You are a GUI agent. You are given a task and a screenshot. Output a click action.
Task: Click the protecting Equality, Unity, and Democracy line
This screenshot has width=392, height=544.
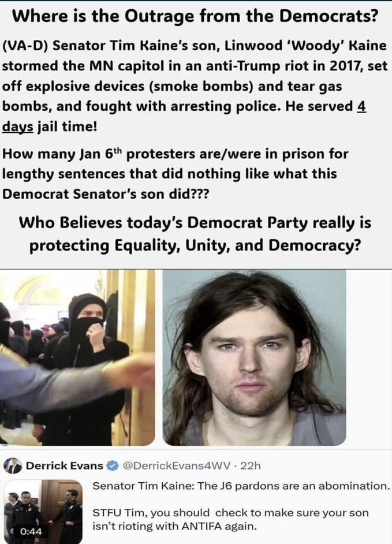[x=195, y=245]
